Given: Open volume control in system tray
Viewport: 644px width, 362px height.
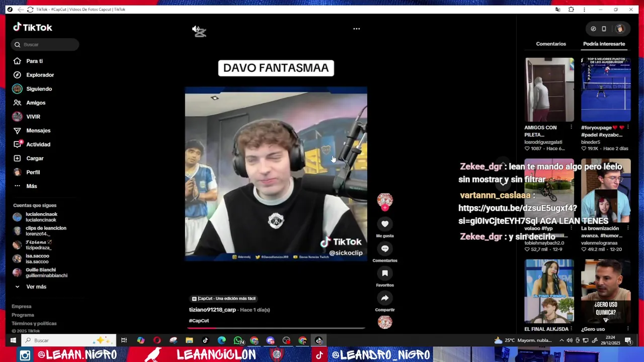Looking at the screenshot, I should pos(569,340).
